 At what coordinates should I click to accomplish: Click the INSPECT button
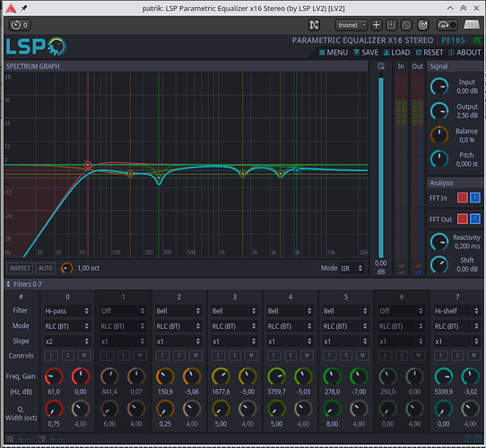pos(20,268)
